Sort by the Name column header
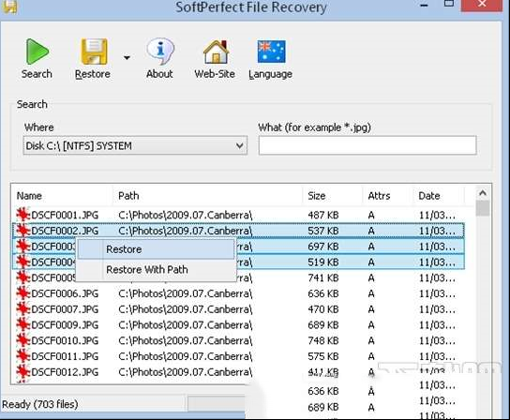Image resolution: width=510 pixels, height=420 pixels. [x=29, y=196]
